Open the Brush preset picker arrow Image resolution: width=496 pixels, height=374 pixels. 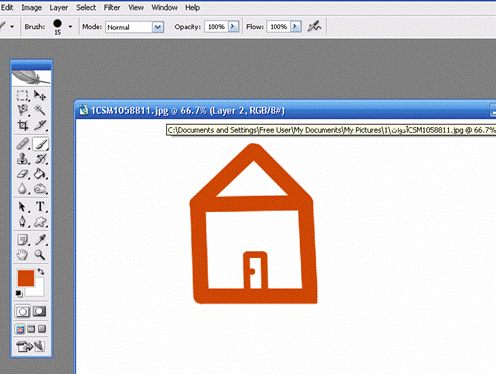tap(70, 27)
